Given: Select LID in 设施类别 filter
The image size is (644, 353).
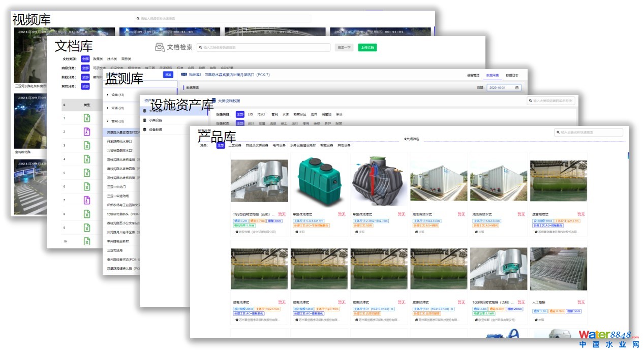Looking at the screenshot, I should click(x=250, y=114).
